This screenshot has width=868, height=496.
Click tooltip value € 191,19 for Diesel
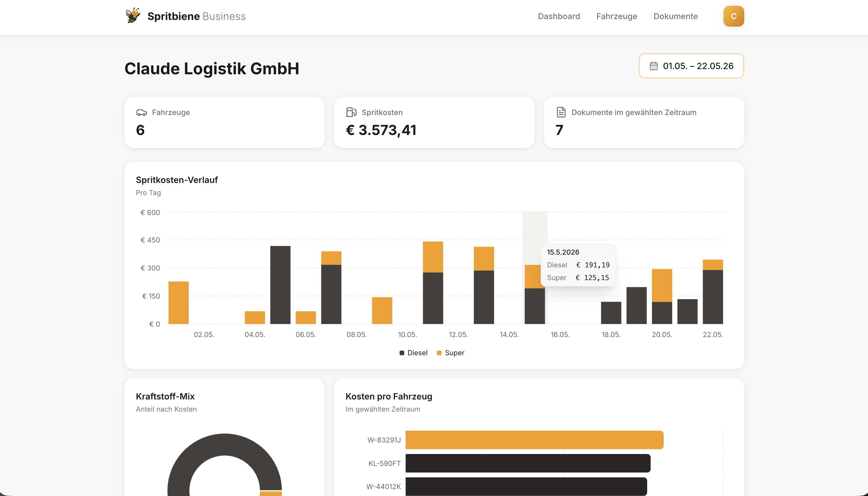click(593, 265)
